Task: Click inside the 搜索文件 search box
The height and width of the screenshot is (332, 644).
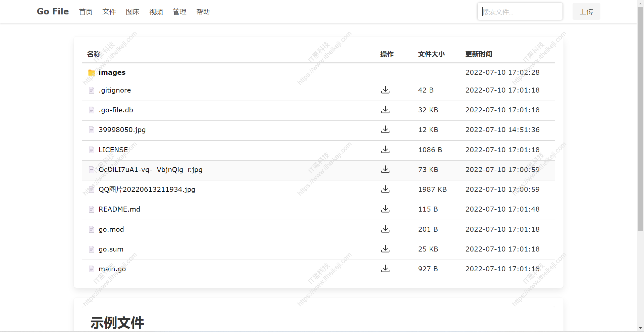Action: (x=520, y=11)
